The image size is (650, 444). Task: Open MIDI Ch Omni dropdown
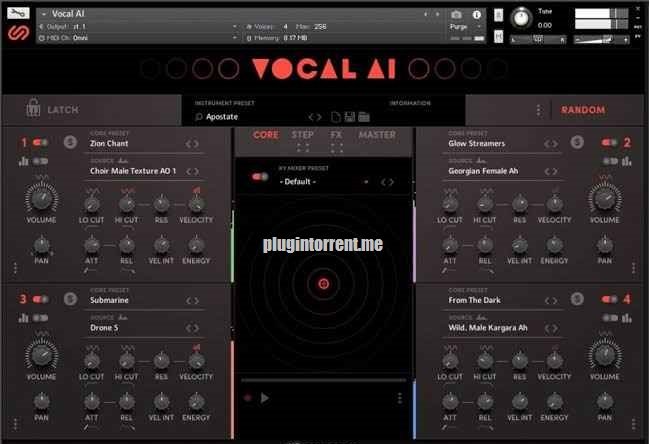[139, 38]
